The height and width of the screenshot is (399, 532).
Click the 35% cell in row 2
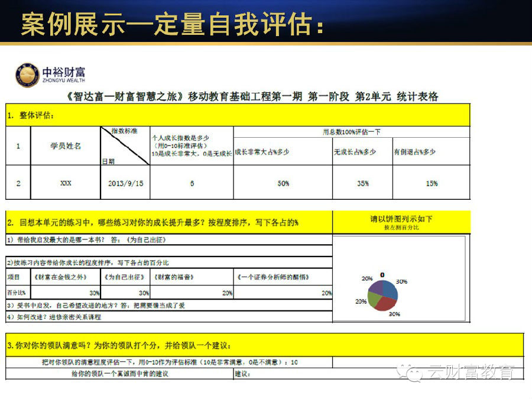pos(362,183)
